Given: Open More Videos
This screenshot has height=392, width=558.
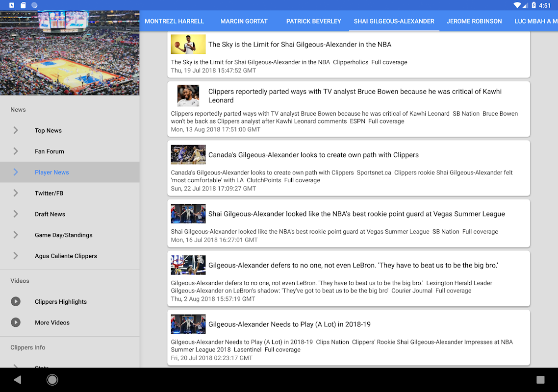Looking at the screenshot, I should point(70,322).
